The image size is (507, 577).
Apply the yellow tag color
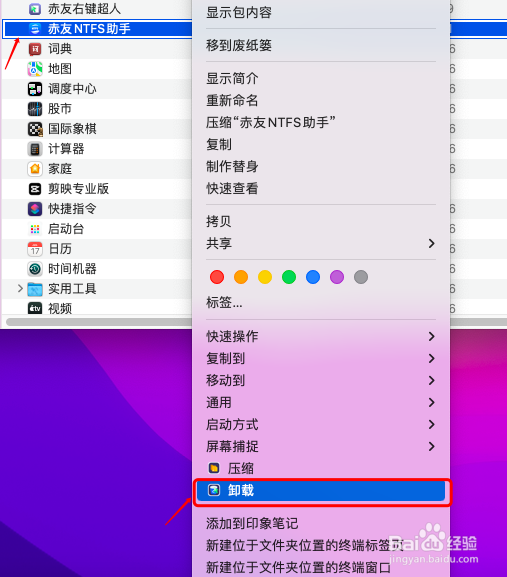265,277
